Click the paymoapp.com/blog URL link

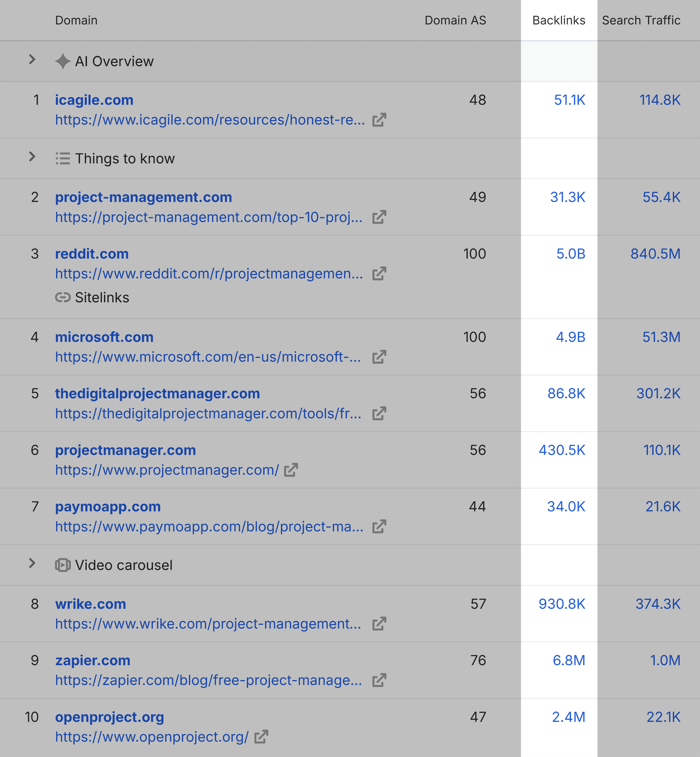pyautogui.click(x=209, y=527)
